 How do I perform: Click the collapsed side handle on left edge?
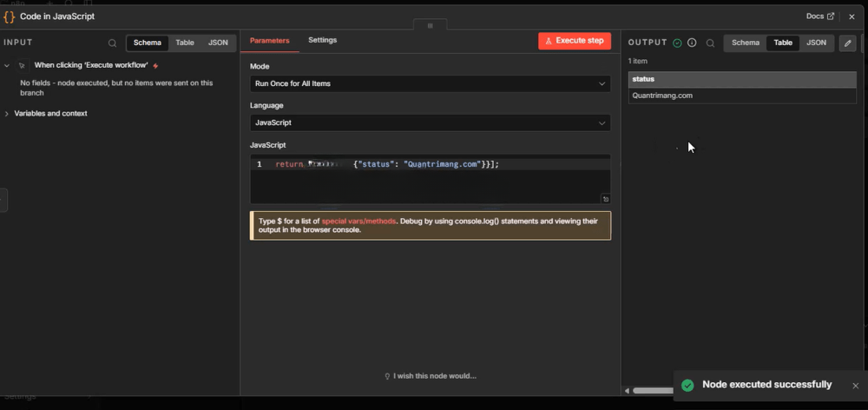[3, 200]
